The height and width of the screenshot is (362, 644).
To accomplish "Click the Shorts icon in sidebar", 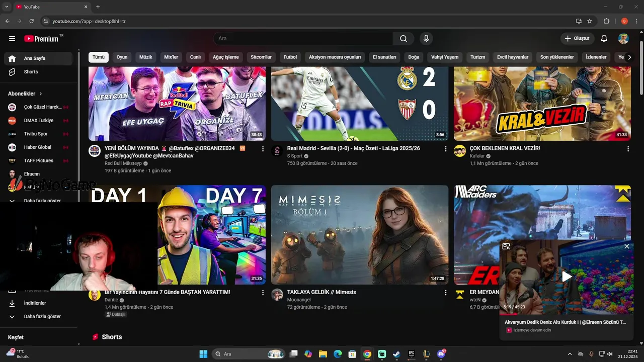I will coord(12,72).
